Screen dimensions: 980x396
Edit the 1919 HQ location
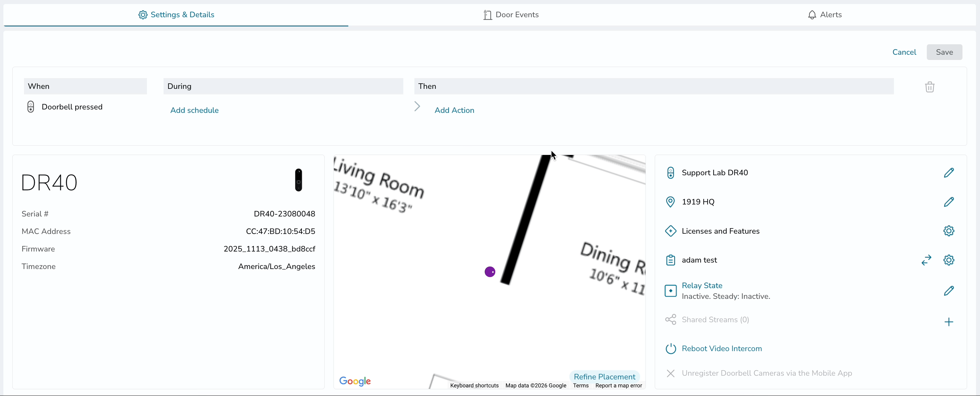948,202
